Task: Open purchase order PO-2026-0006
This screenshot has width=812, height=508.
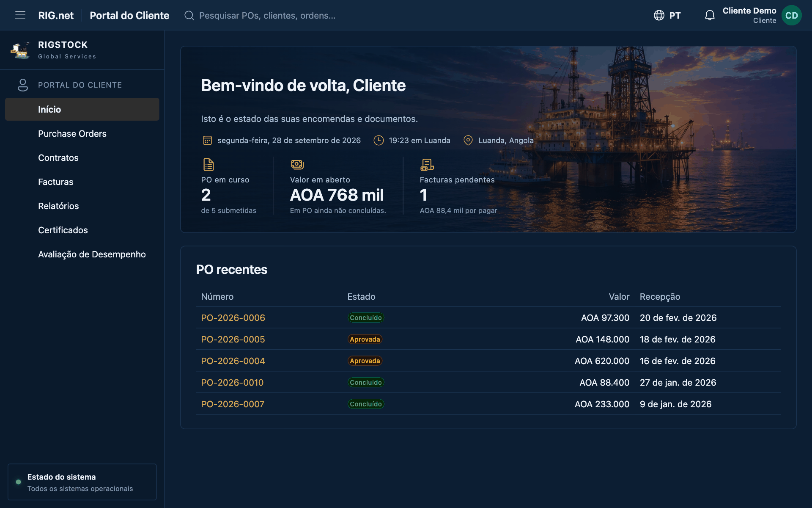Action: pos(233,317)
